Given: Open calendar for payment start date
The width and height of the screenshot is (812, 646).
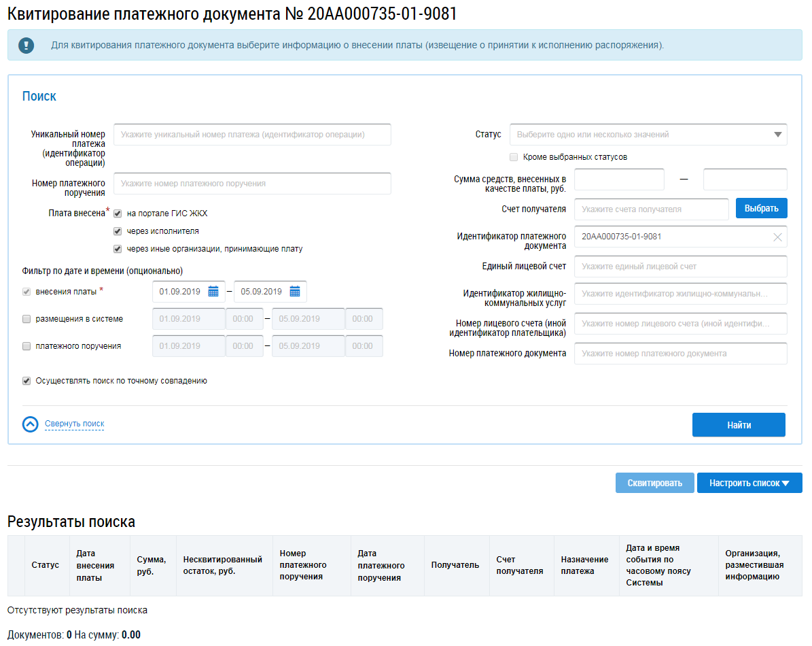Looking at the screenshot, I should (213, 292).
